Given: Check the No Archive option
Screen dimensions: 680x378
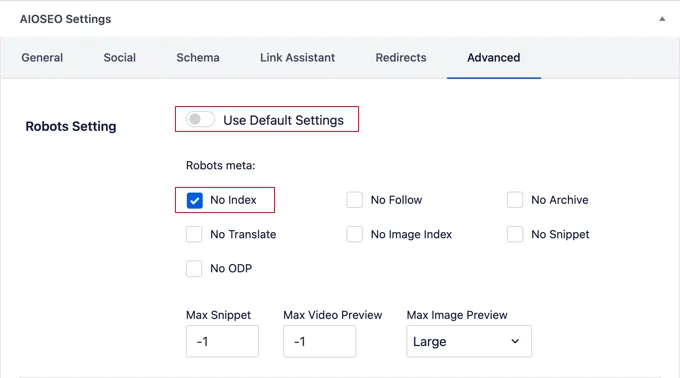Looking at the screenshot, I should tap(515, 200).
